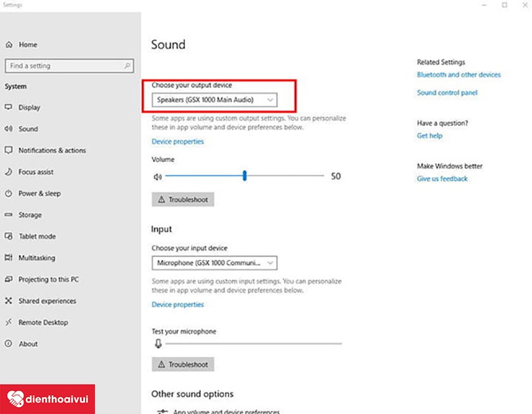532x414 pixels.
Task: Click the Focus assist moon icon
Action: 9,172
